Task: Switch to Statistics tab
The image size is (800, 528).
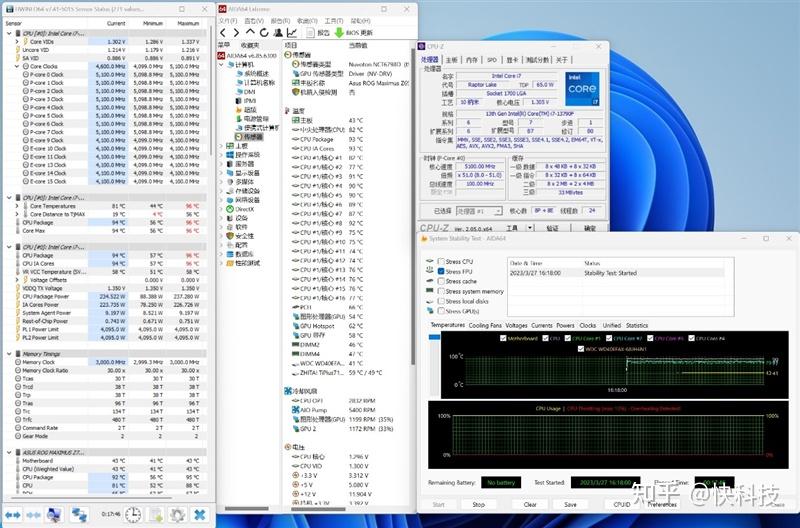Action: point(637,325)
